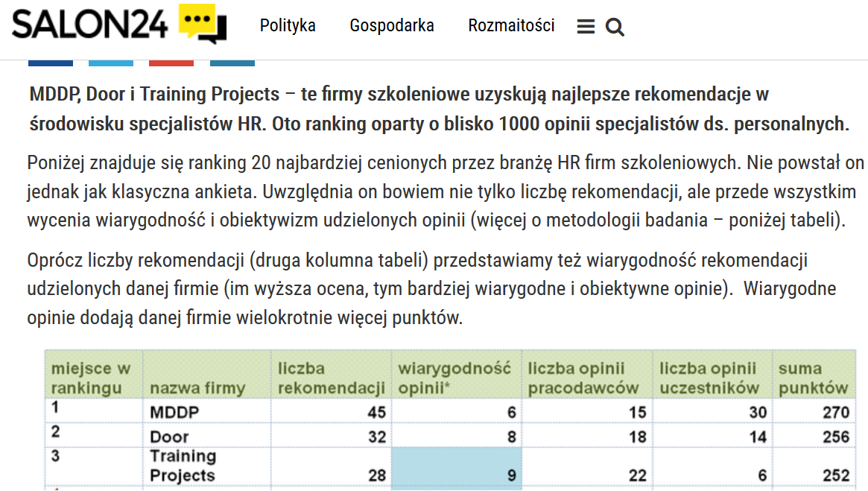Click ranking position 3 cell

94,468
